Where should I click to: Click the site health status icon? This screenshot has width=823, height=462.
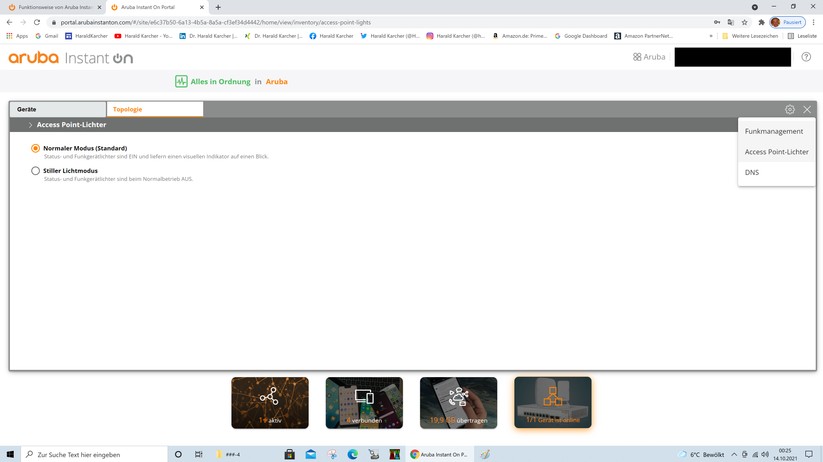181,81
